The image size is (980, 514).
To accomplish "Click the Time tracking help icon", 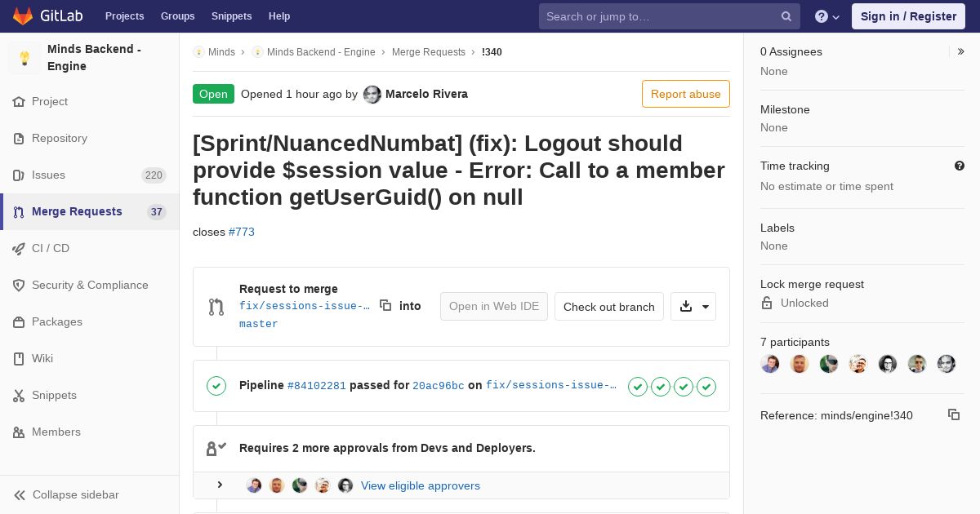I will pos(960,166).
